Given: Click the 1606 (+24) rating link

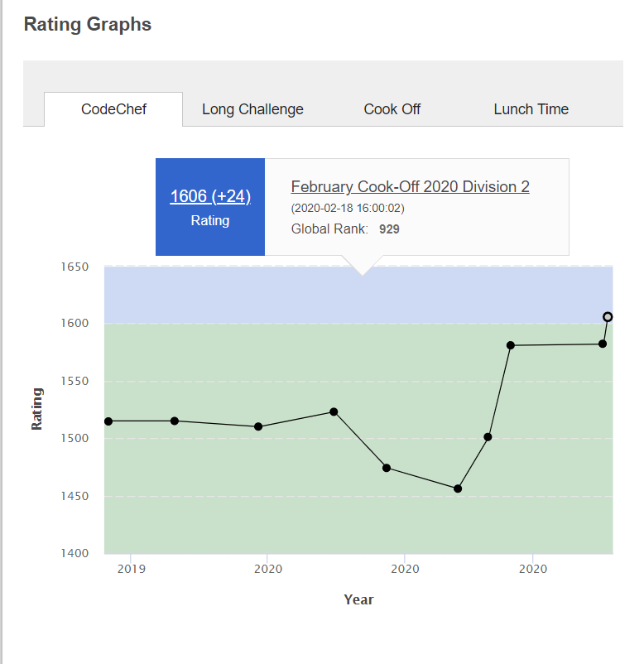Looking at the screenshot, I should (210, 196).
